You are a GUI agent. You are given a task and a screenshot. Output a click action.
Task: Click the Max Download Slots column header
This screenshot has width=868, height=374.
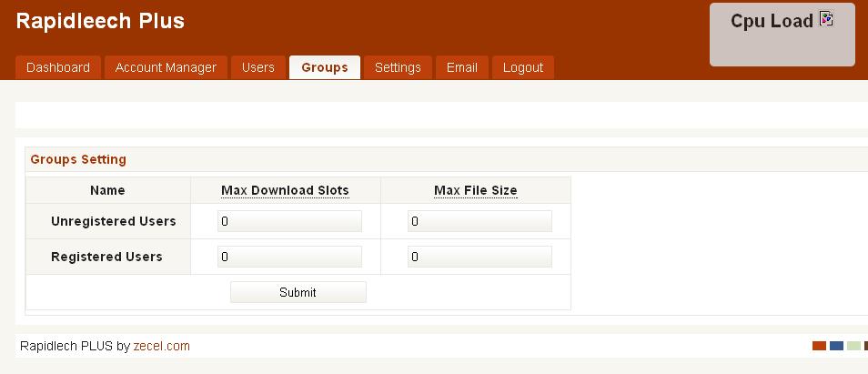pos(285,190)
